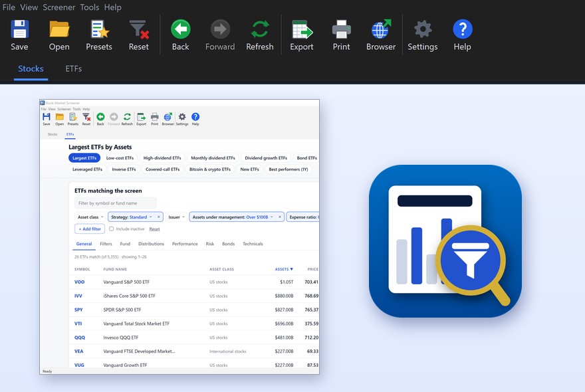Select the High-dividend ETFs pill
This screenshot has height=392, width=585.
point(162,158)
